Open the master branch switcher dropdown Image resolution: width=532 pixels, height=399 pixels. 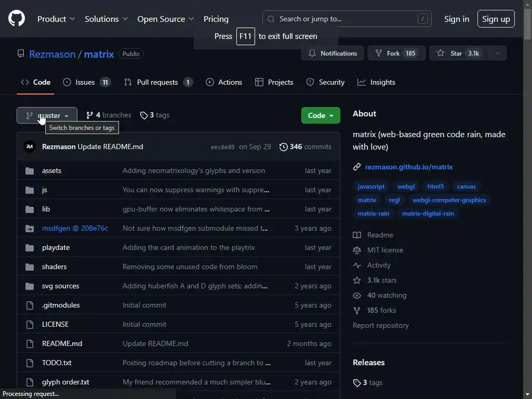coord(47,115)
